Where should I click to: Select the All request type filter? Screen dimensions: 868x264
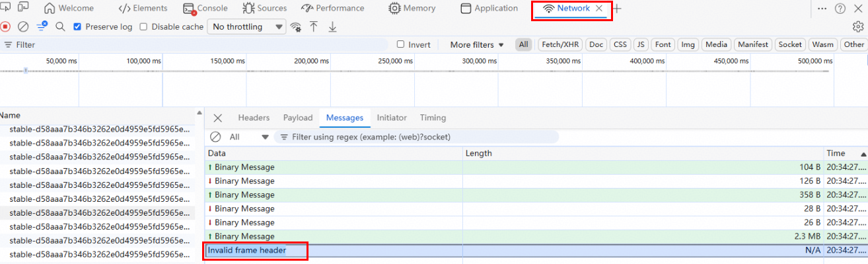tap(524, 44)
